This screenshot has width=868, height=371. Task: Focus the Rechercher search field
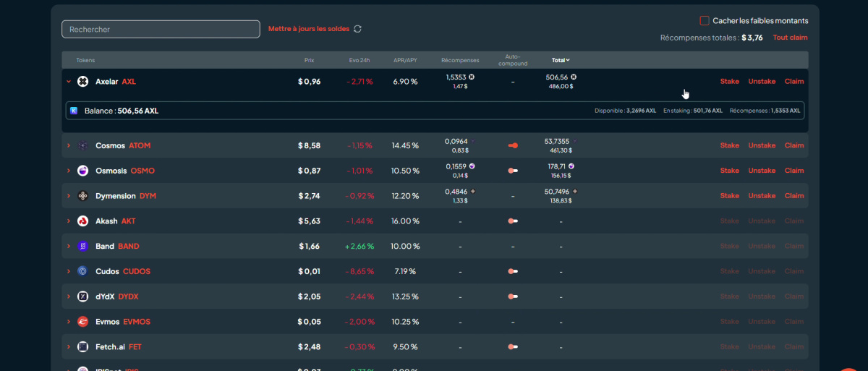coord(161,29)
